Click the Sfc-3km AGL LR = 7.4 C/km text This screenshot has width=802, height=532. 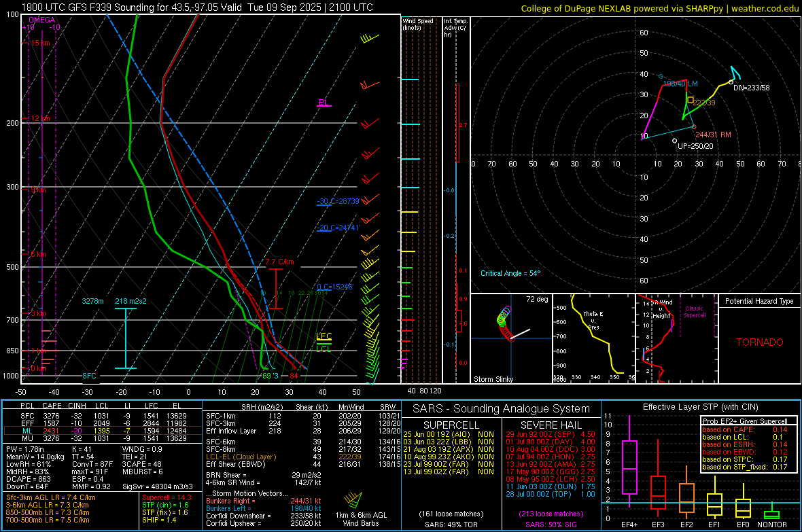click(x=51, y=497)
